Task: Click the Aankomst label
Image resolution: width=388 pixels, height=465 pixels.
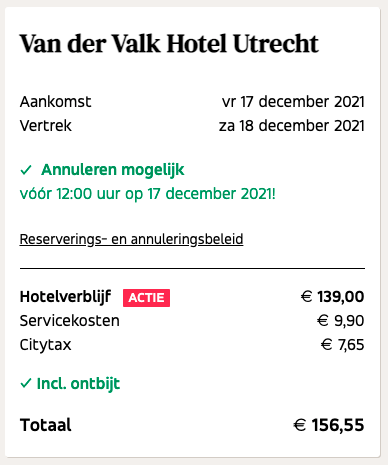Action: (x=55, y=102)
